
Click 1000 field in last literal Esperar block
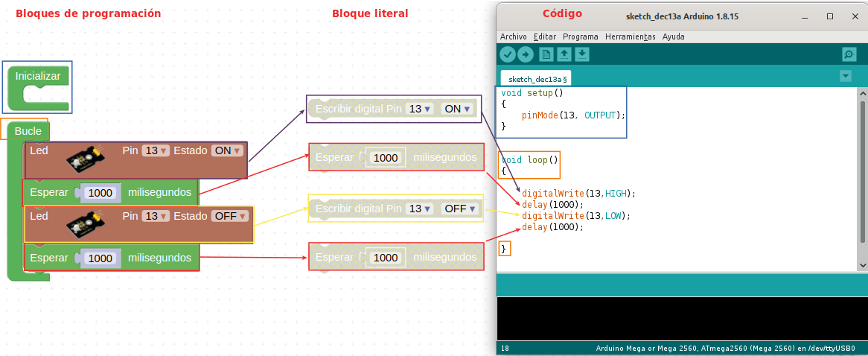click(386, 258)
